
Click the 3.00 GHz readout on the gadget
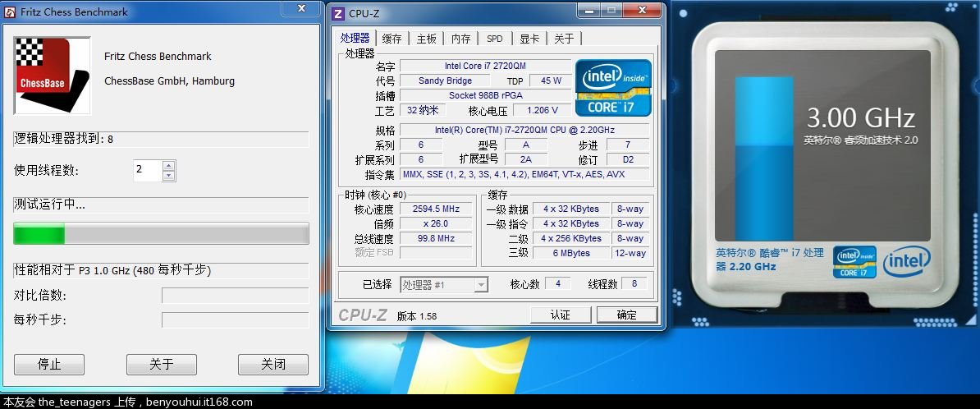click(x=861, y=118)
